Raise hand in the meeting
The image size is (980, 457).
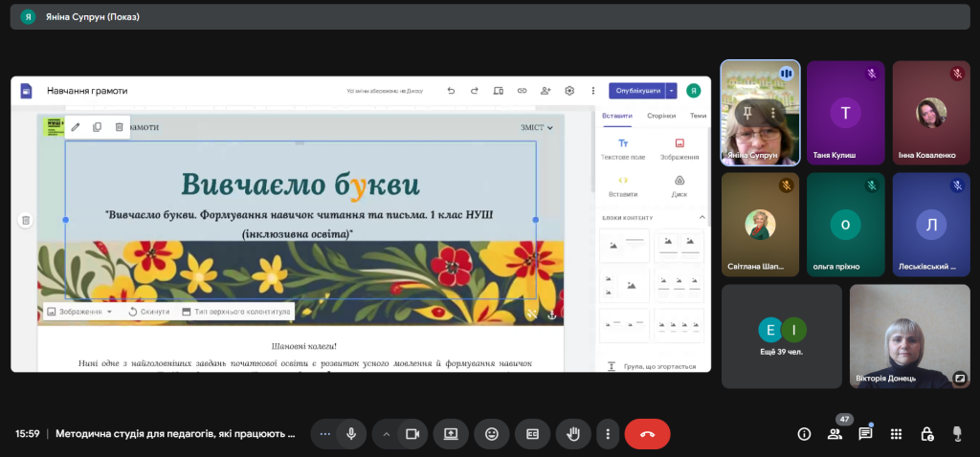573,433
